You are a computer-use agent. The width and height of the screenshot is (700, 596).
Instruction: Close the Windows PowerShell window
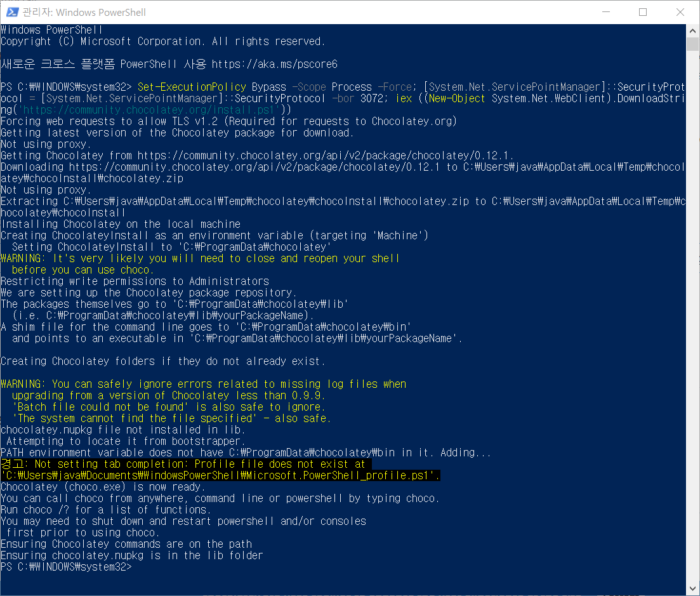680,12
